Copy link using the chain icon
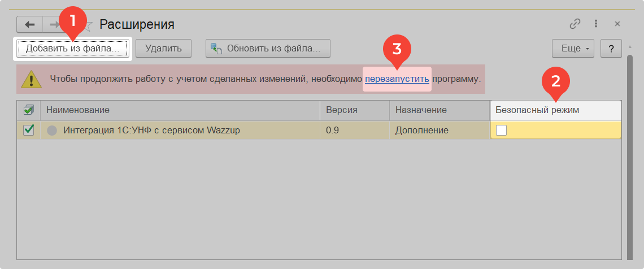 (575, 24)
